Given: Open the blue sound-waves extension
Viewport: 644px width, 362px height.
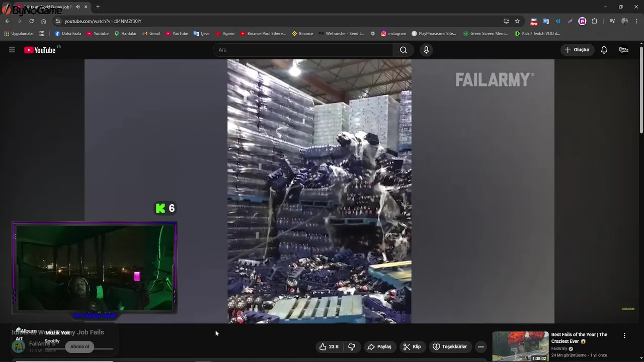Looking at the screenshot, I should click(x=558, y=21).
